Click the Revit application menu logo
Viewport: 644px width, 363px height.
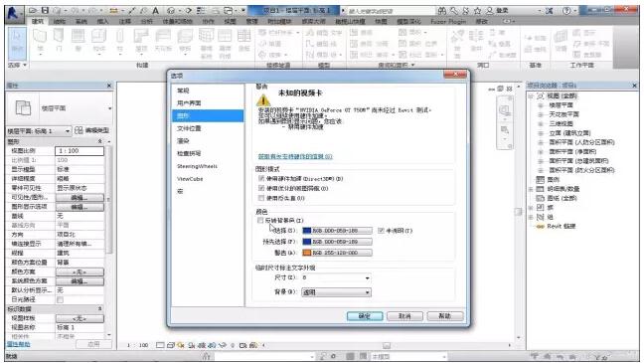[x=14, y=14]
